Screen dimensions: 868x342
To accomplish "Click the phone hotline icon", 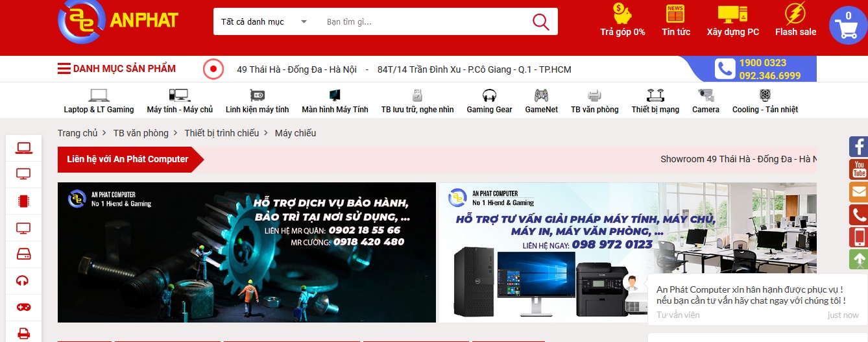I will [x=725, y=69].
